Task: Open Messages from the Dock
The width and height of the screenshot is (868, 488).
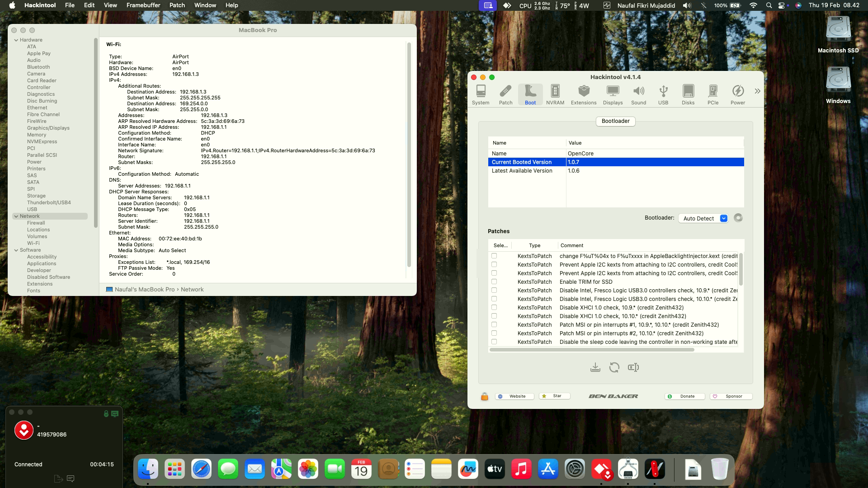Action: tap(228, 469)
